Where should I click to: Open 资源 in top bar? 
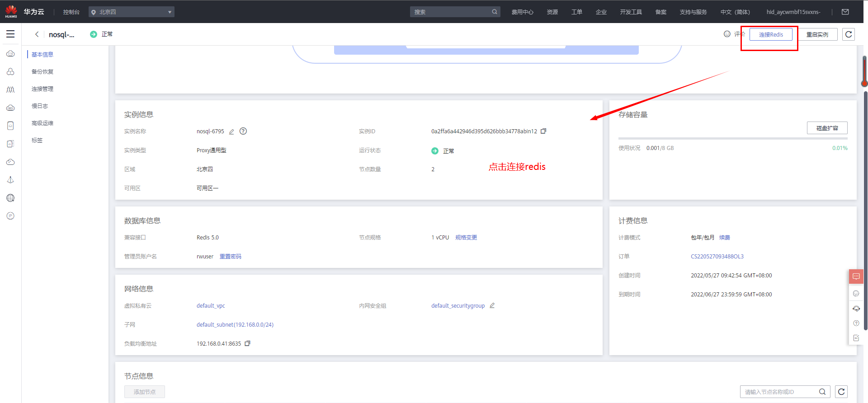click(x=552, y=12)
